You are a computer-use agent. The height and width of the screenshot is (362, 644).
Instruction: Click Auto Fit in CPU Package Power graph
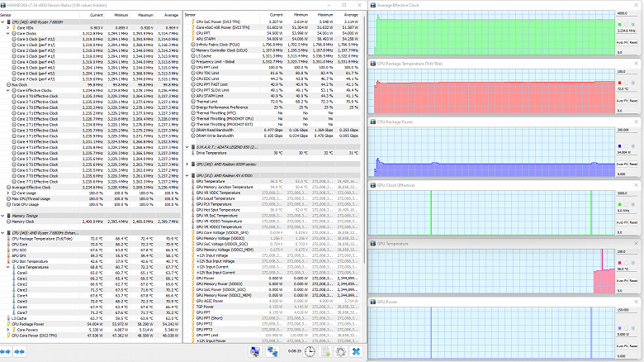tap(622, 164)
